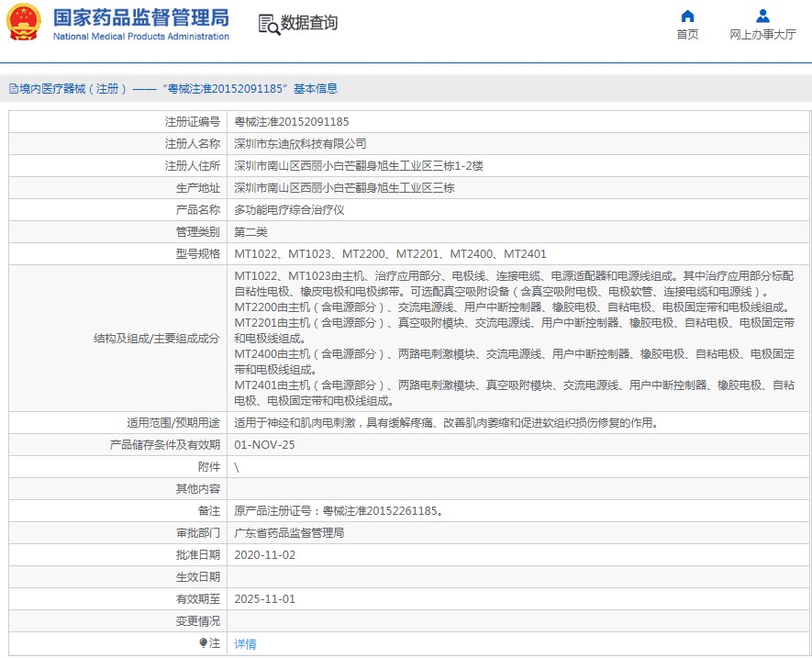
Task: Click expiry date 2025-11-01
Action: coord(265,599)
